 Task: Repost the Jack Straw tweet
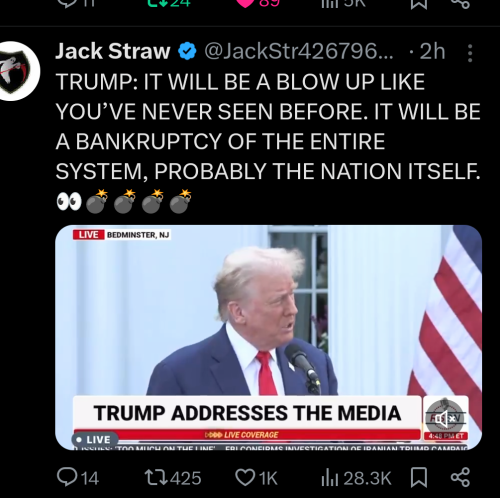[173, 478]
